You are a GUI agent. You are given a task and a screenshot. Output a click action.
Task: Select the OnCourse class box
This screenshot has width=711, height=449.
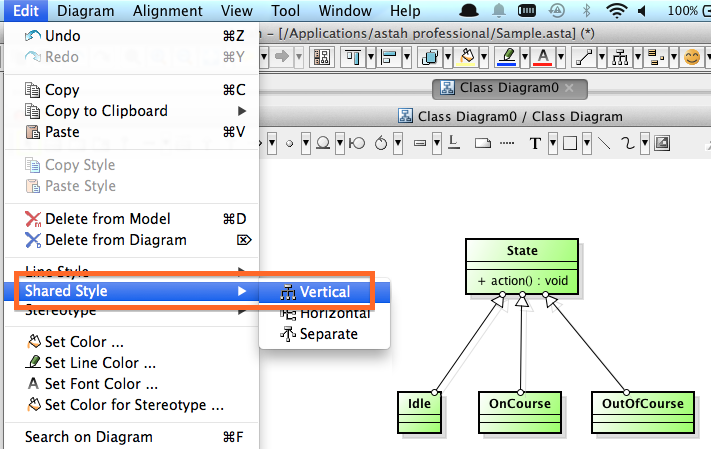point(521,404)
